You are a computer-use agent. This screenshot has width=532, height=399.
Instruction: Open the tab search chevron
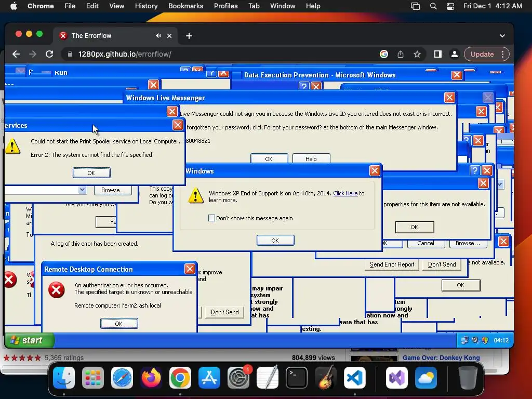coord(502,36)
